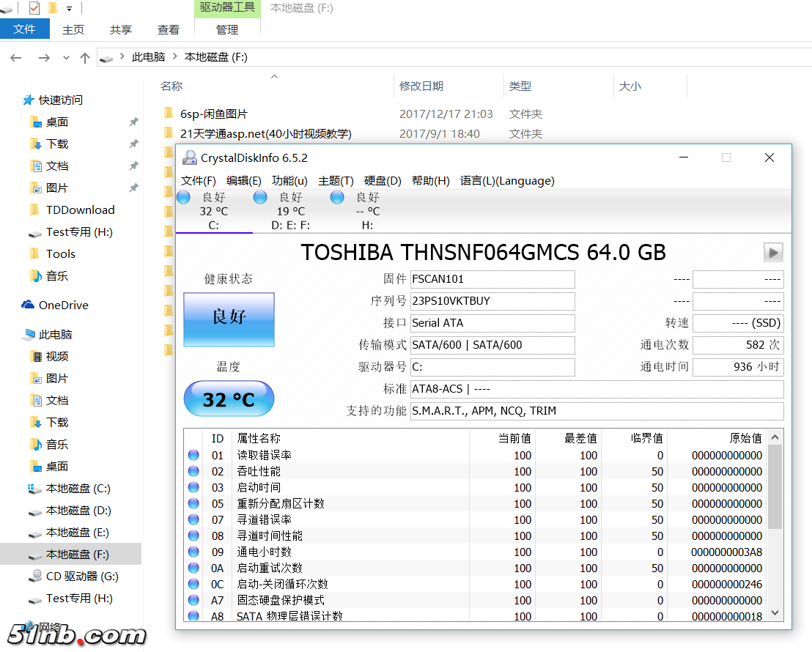Open the recent locations dropdown chevron
The image size is (812, 652).
pos(66,57)
